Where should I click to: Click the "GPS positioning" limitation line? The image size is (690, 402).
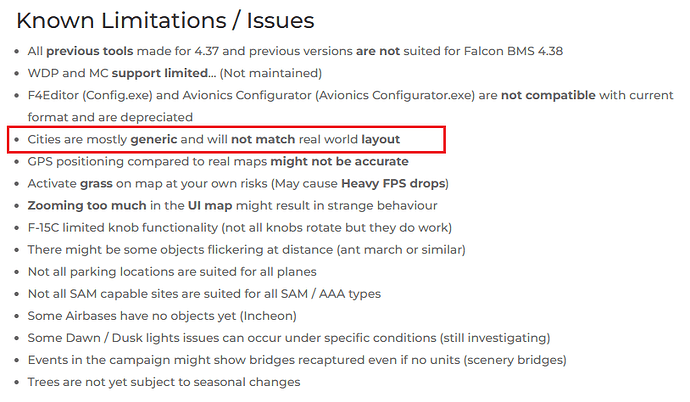[x=218, y=161]
